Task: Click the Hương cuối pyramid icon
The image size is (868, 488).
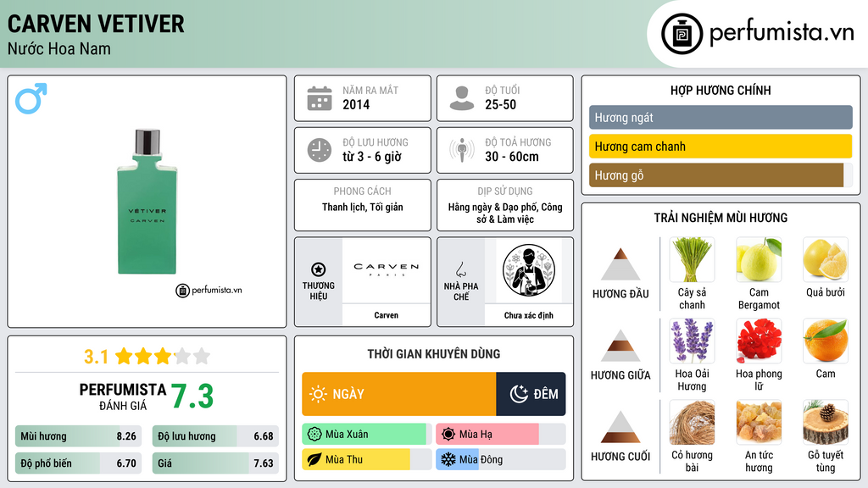Action: 620,427
